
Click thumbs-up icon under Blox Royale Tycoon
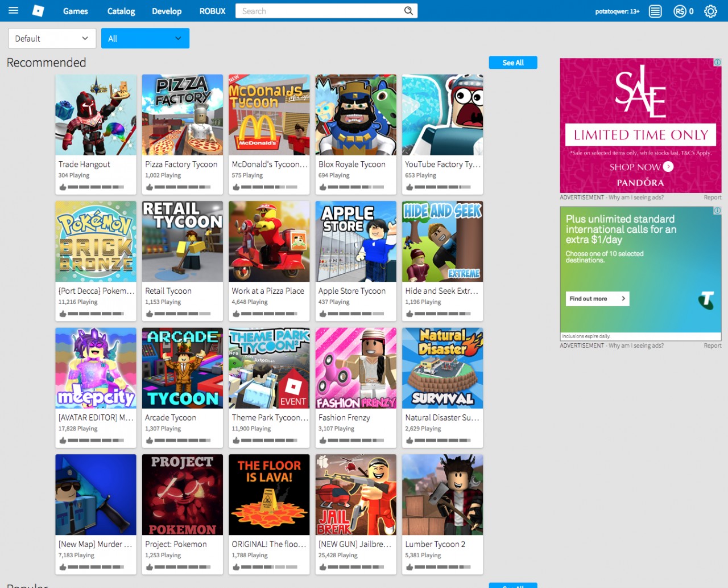point(322,187)
